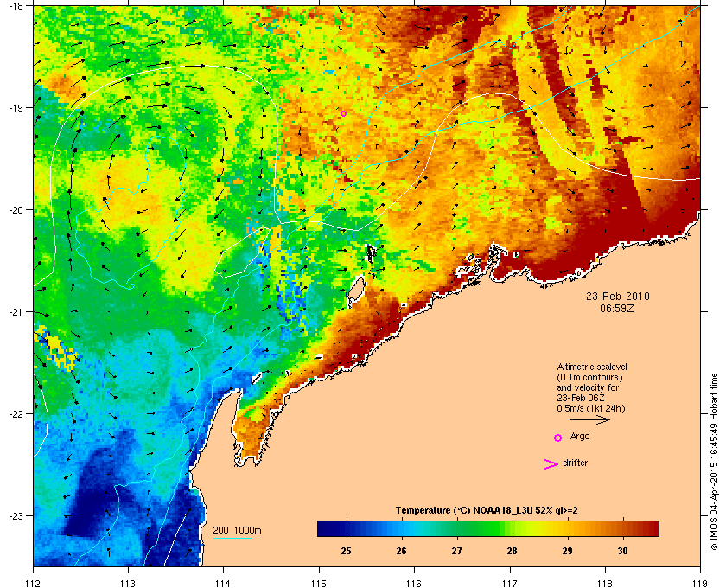
Task: Click the date text 23-Feb-2010
Action: click(x=618, y=297)
